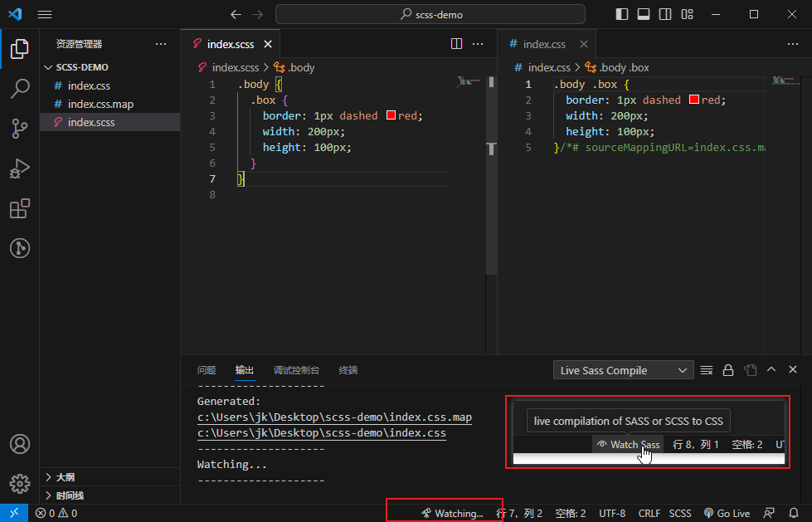Open the errors and warnings counter
812x522 pixels.
click(x=56, y=513)
